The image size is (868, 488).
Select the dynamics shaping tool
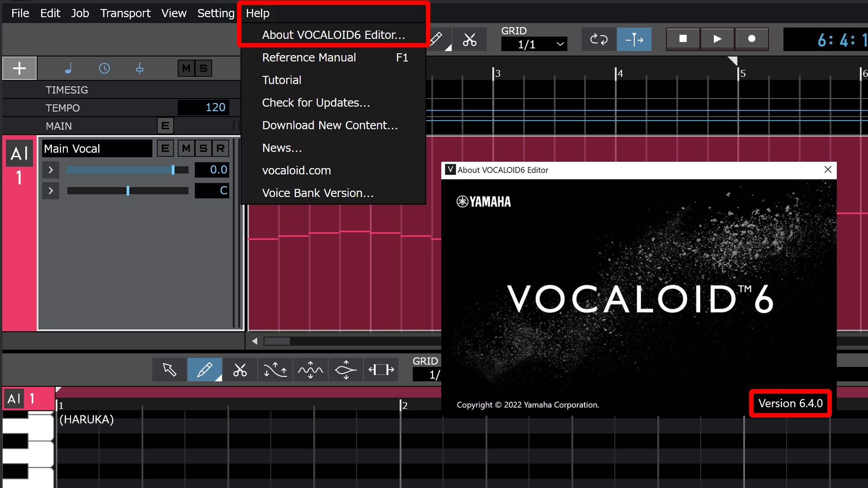coord(345,370)
